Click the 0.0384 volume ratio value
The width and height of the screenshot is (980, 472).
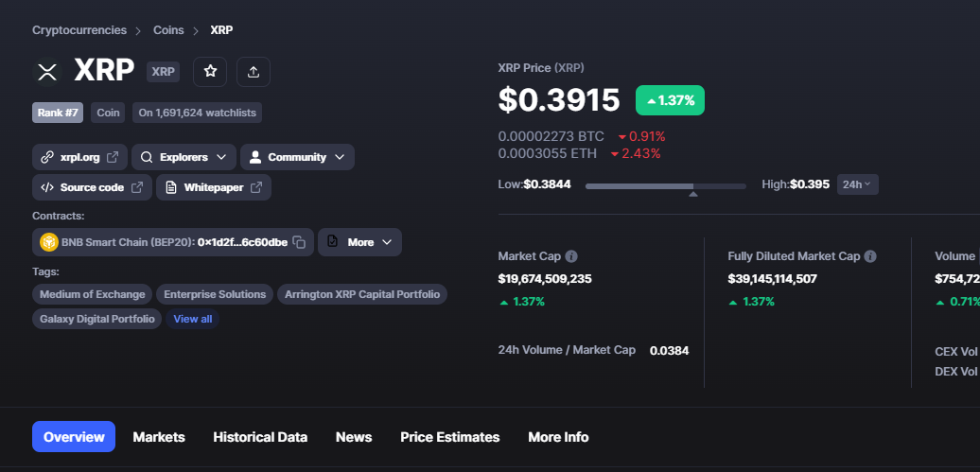[670, 351]
